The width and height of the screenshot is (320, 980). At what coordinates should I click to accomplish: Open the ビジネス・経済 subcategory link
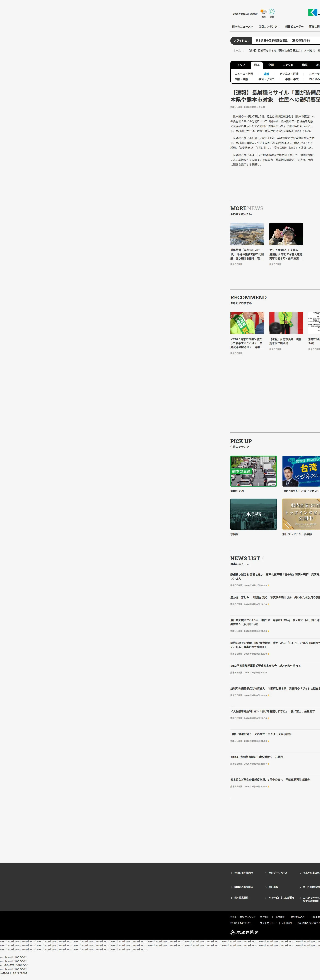click(x=289, y=74)
